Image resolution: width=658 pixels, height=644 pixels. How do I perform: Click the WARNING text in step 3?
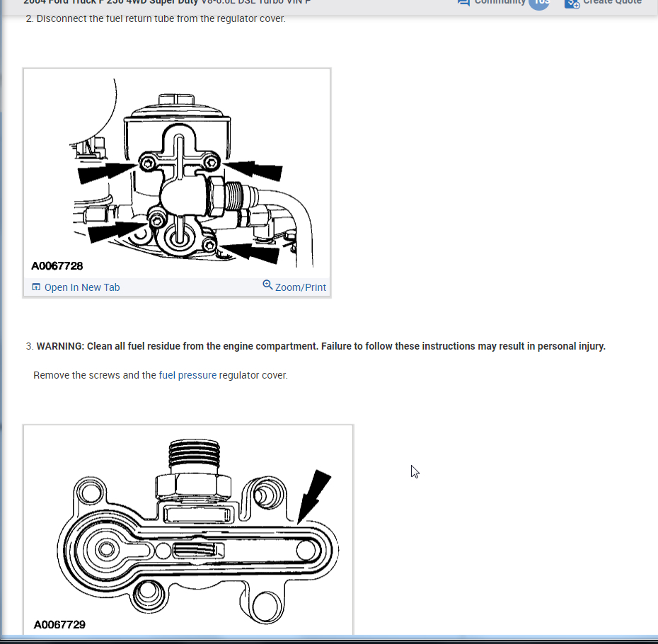click(x=321, y=346)
